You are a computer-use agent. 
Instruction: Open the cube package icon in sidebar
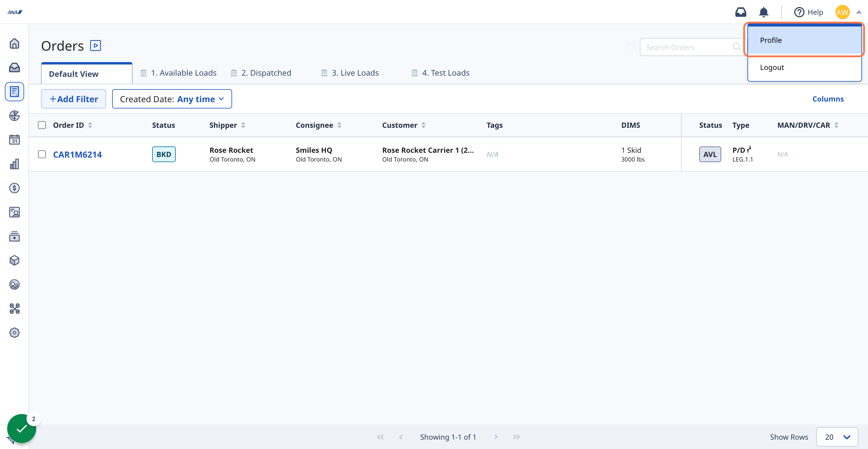coord(14,260)
